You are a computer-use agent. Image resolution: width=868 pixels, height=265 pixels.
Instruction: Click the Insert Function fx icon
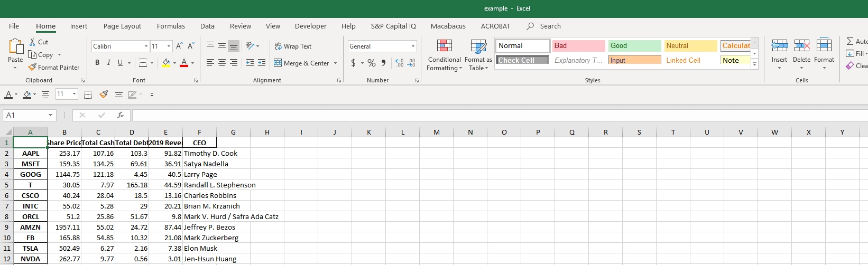tap(121, 115)
